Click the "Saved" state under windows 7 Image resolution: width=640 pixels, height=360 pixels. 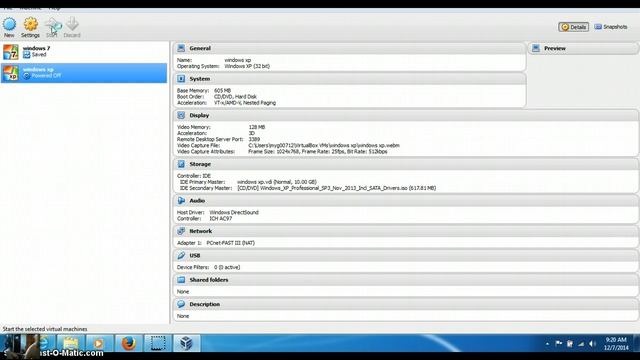[39, 54]
